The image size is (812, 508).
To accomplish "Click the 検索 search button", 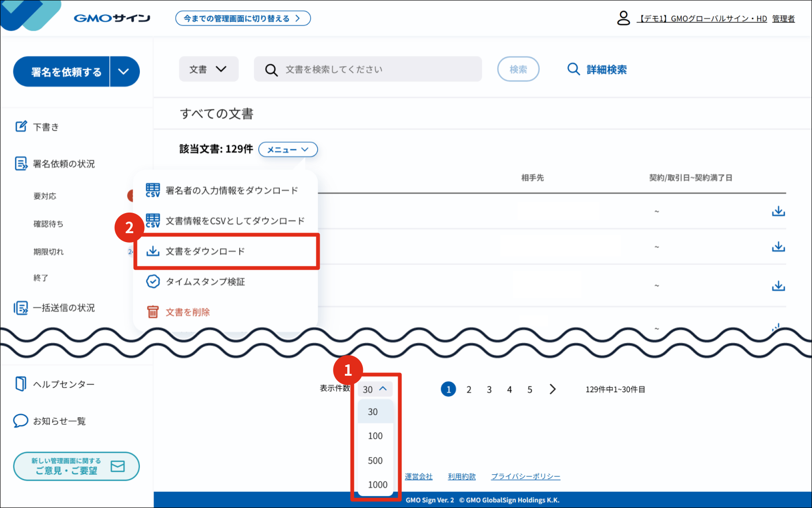I will tap(518, 69).
